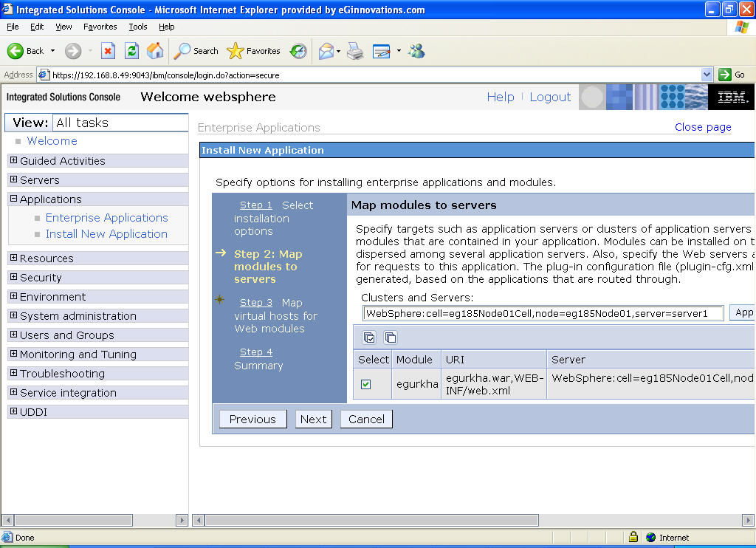Open the Edit menu
The width and height of the screenshot is (756, 548).
(x=37, y=27)
